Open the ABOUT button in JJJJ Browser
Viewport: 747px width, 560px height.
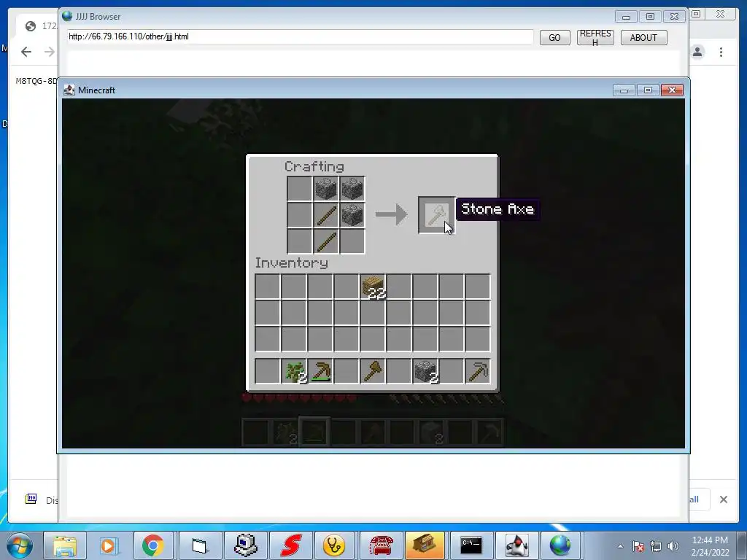(643, 38)
